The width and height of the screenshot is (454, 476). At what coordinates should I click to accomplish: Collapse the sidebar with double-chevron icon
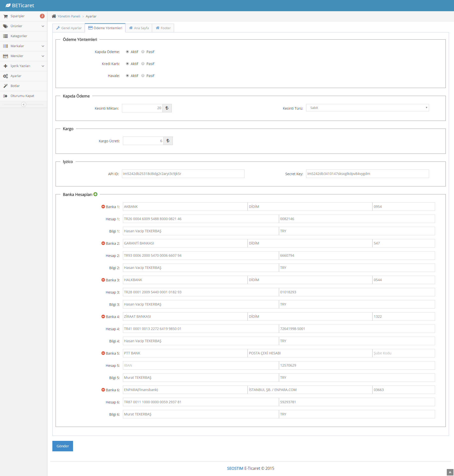24,104
